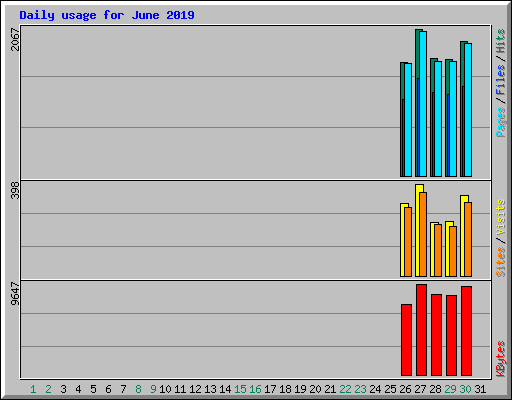Click the Hits legend label
512x400 pixels.
(x=500, y=41)
